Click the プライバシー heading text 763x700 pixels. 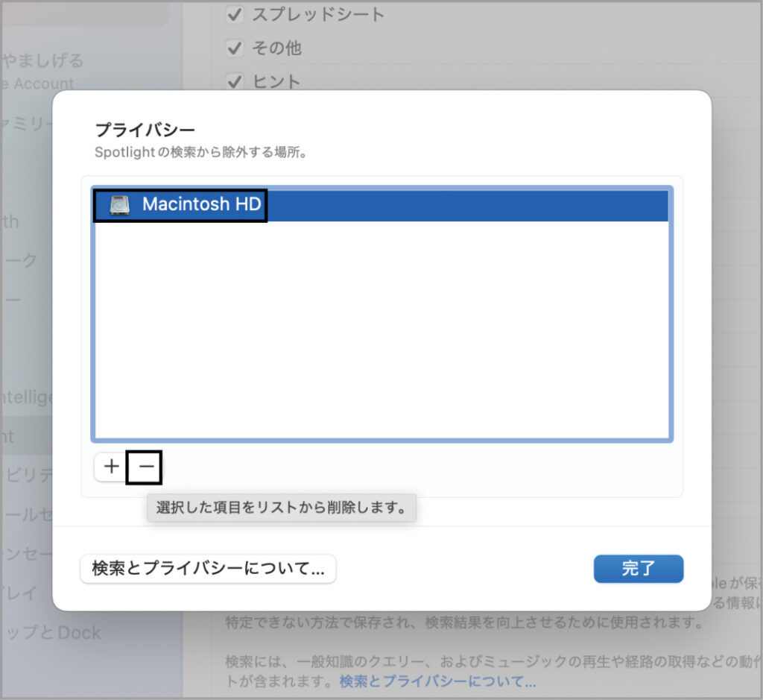145,130
